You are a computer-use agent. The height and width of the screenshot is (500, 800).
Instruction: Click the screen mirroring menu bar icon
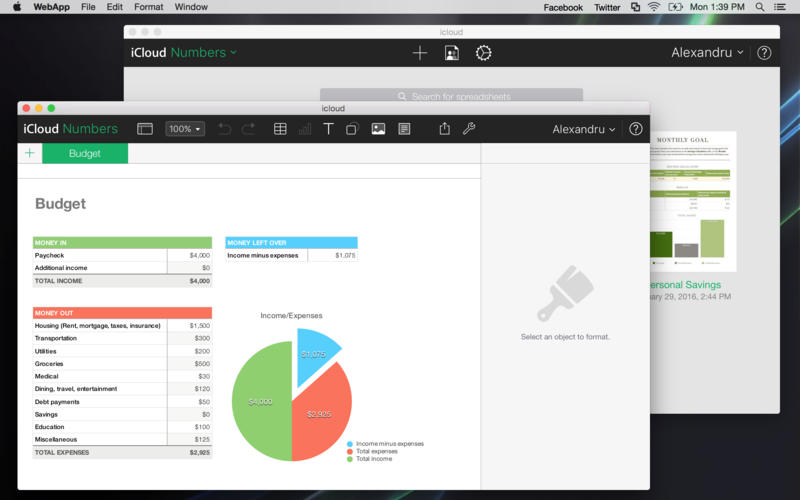tap(635, 7)
